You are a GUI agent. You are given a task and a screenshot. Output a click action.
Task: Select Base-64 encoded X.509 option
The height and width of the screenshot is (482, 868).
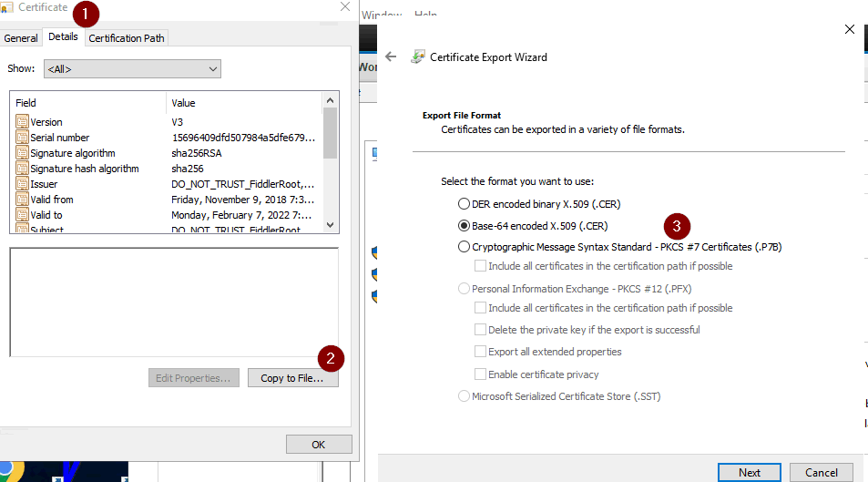pos(465,226)
